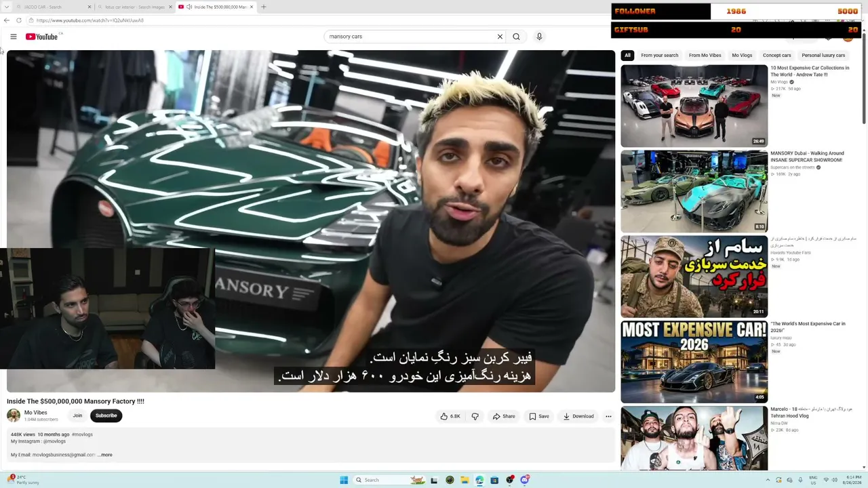This screenshot has height=488, width=868.
Task: Close the YouTube Mansory video tab
Action: click(252, 7)
